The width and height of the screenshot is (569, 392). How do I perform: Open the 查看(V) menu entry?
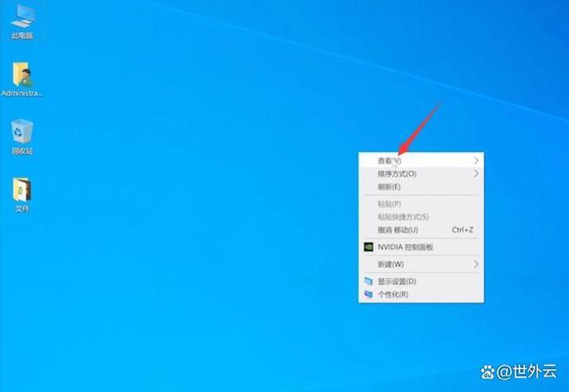coord(389,160)
